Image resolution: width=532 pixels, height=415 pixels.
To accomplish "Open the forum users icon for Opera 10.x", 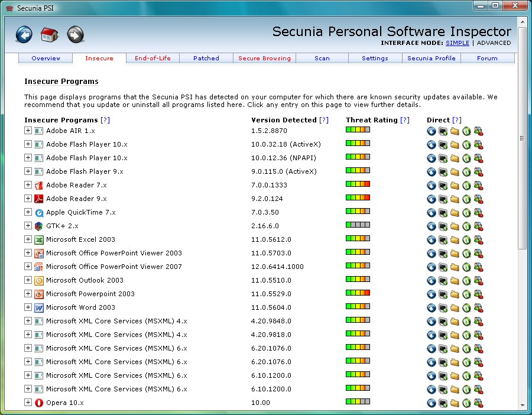I will (478, 403).
